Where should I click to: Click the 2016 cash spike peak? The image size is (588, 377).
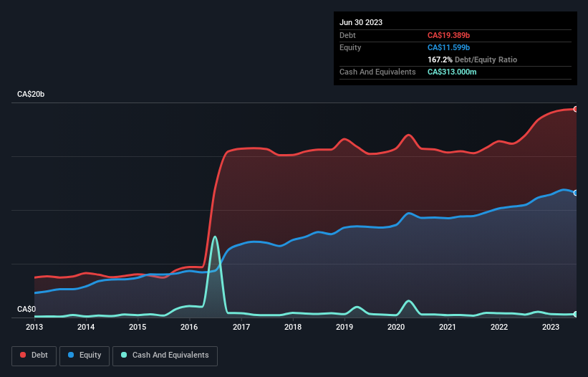[x=214, y=237]
